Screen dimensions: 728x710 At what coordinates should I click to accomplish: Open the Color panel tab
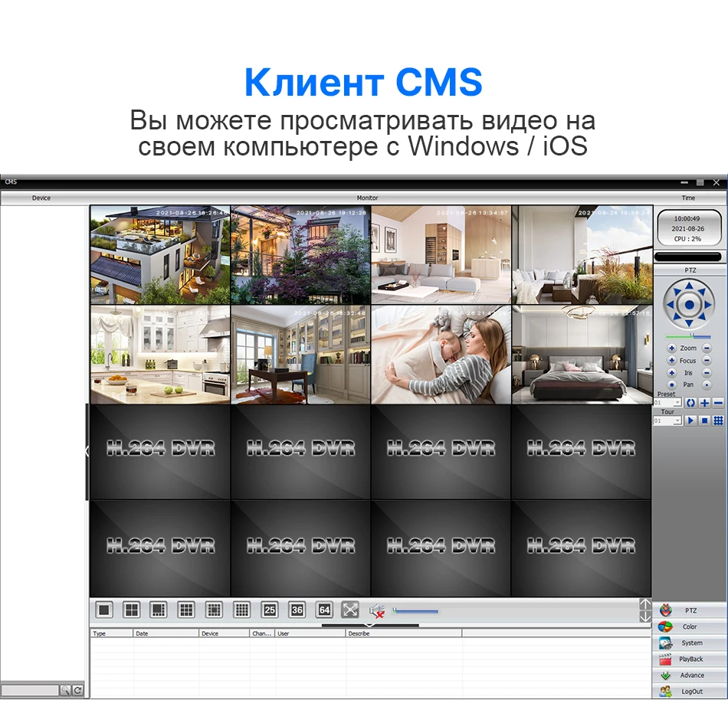tap(690, 627)
